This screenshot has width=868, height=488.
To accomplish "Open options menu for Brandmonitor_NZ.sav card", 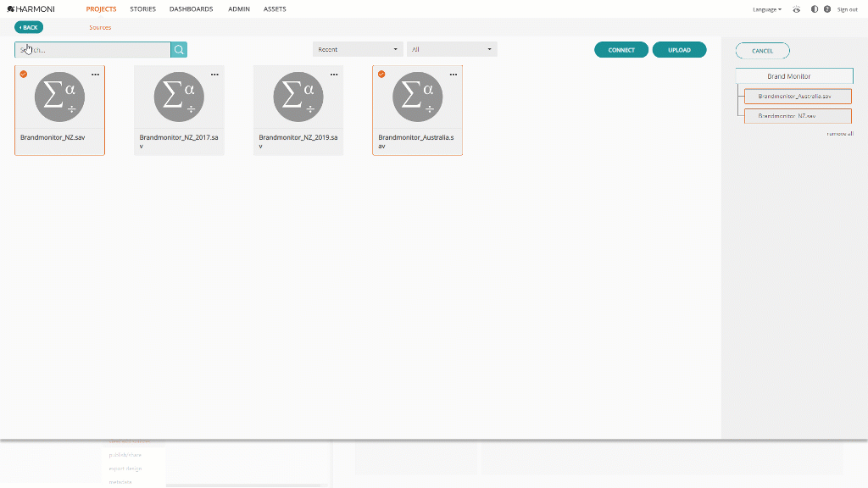I will (95, 75).
